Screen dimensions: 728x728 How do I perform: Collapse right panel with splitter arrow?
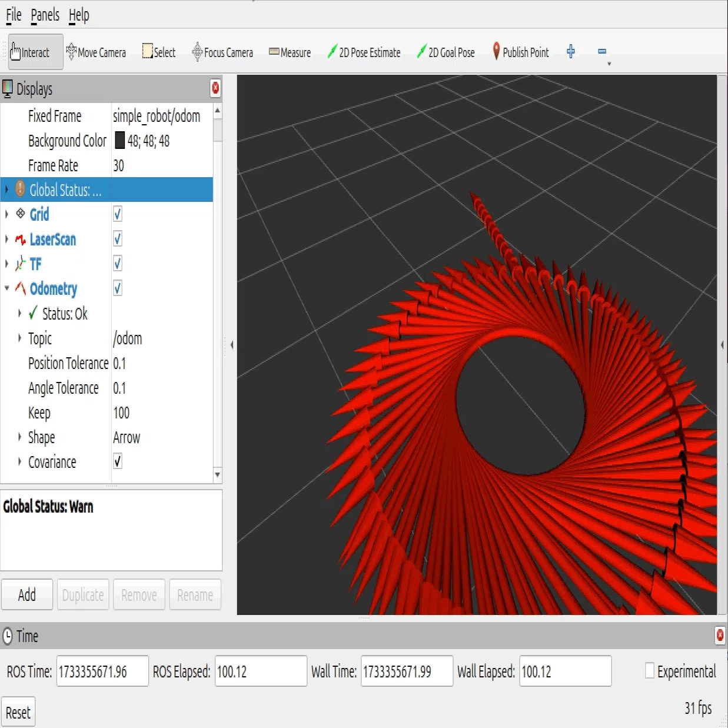click(722, 345)
